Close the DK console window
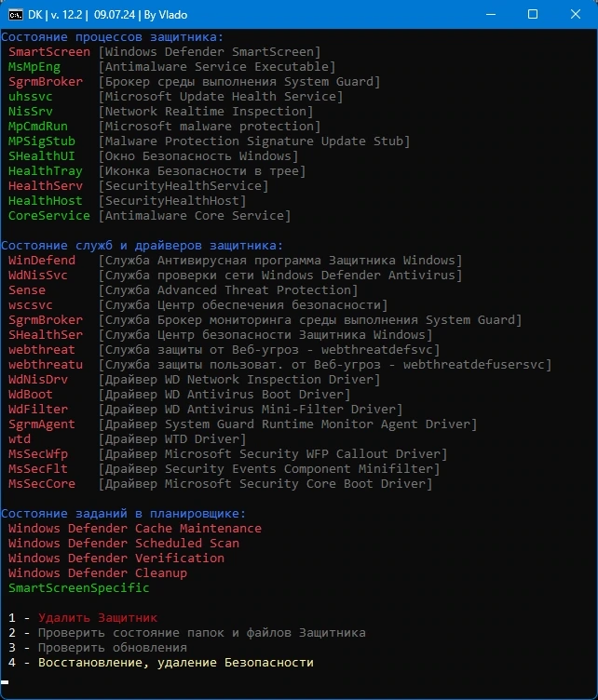 coord(576,14)
